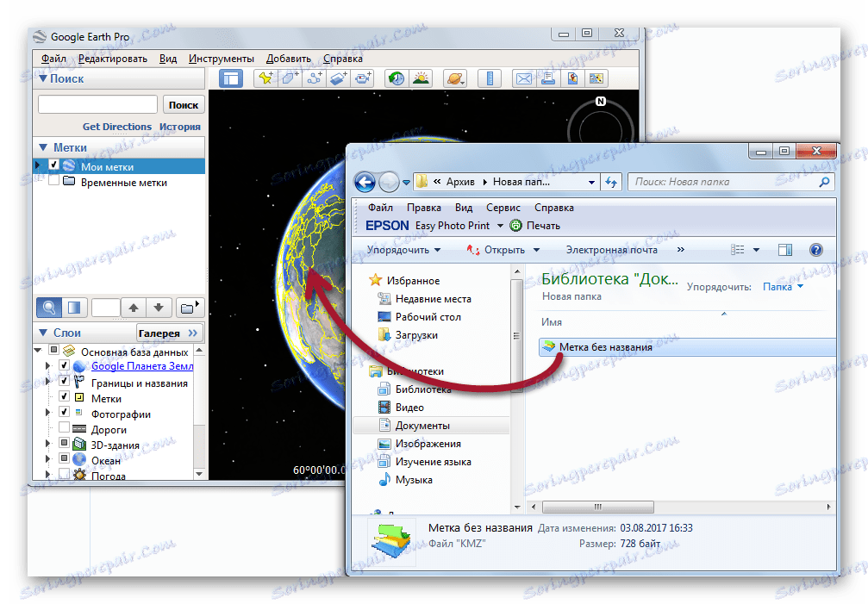Click the Epson Печать printer icon

click(516, 226)
